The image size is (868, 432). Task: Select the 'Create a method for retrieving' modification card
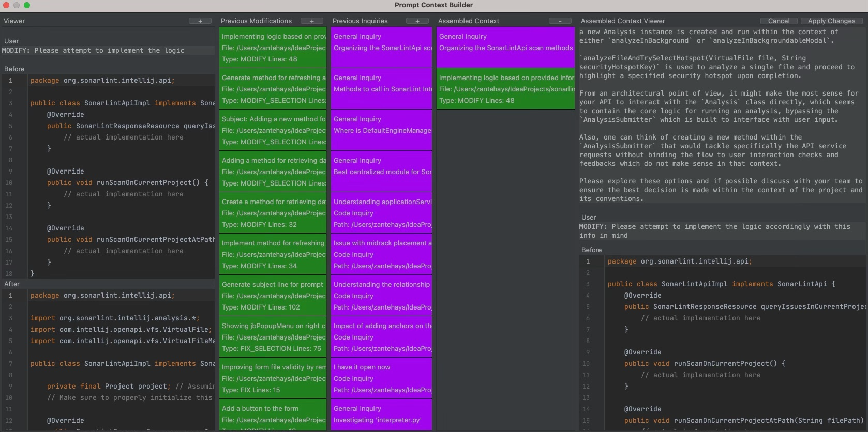pyautogui.click(x=273, y=213)
